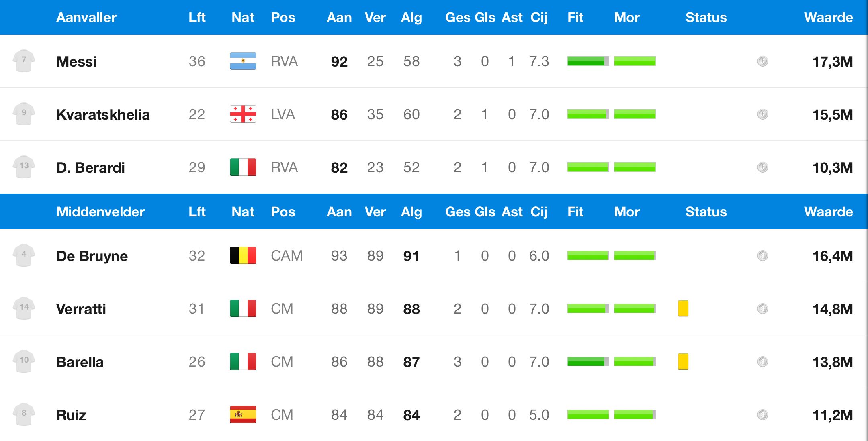Image resolution: width=868 pixels, height=441 pixels.
Task: Click the coin icon in Verratti's row
Action: coord(762,309)
